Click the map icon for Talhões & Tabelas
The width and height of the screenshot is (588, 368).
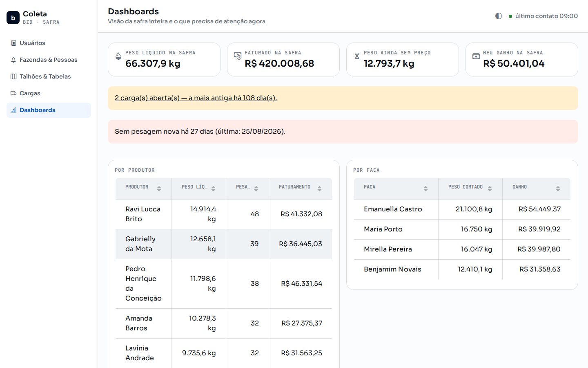(x=13, y=76)
